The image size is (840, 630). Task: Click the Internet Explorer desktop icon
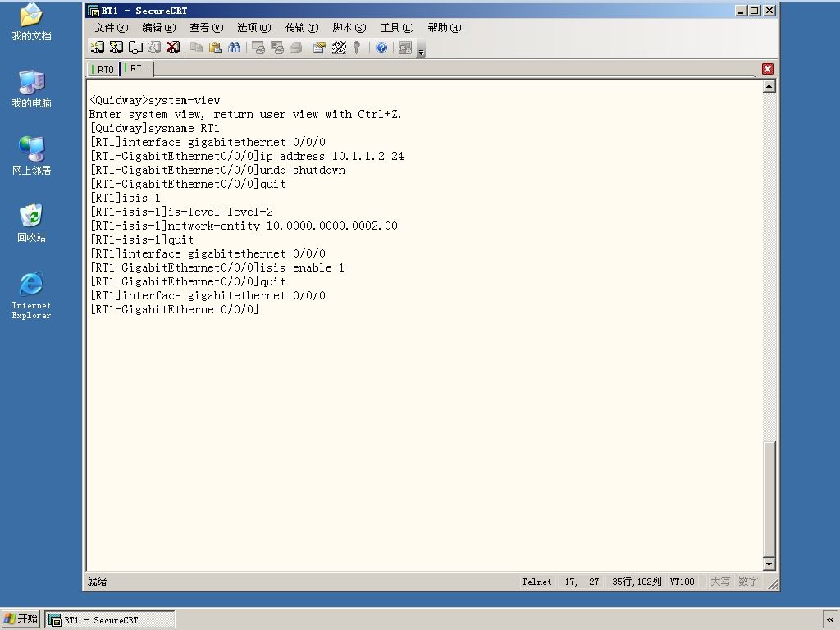coord(32,295)
